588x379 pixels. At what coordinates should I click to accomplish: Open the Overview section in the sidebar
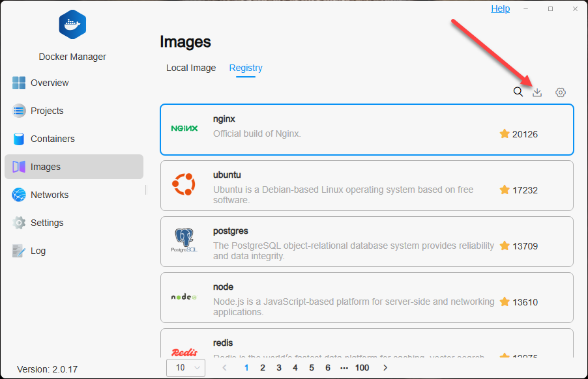point(50,83)
